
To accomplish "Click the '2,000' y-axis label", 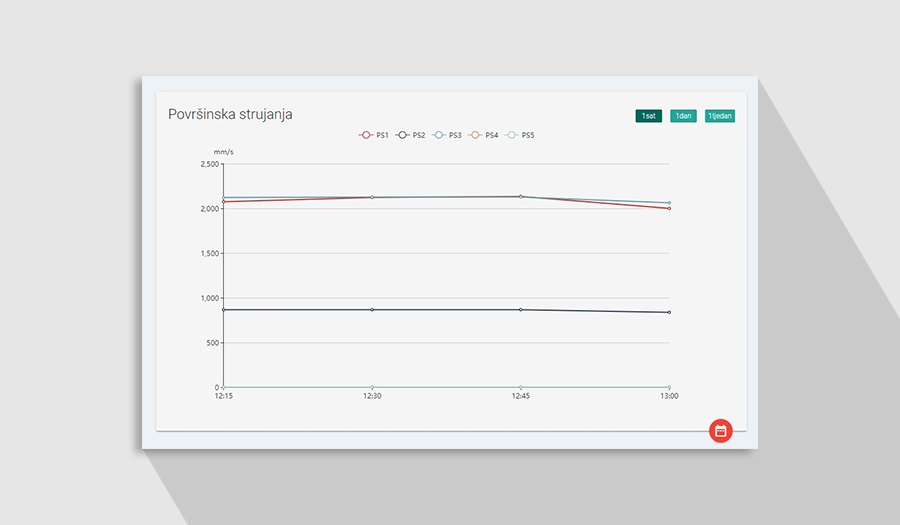I will 210,209.
